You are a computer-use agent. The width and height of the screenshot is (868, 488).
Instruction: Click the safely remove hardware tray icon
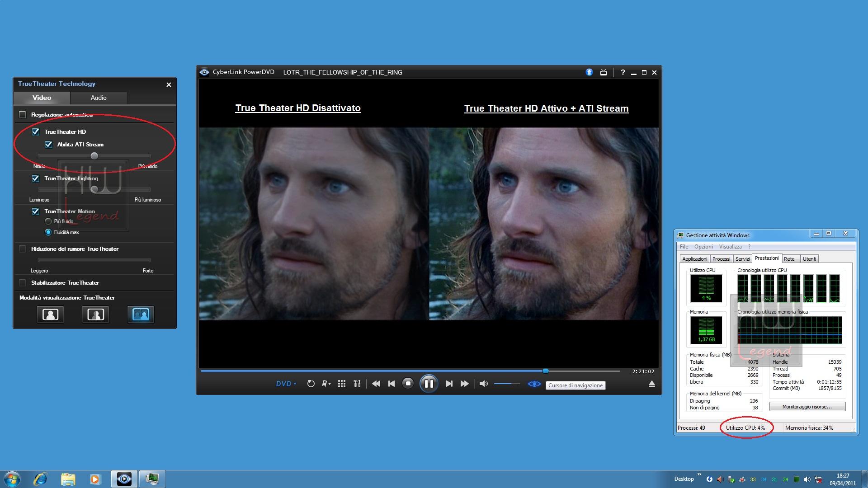pyautogui.click(x=731, y=479)
